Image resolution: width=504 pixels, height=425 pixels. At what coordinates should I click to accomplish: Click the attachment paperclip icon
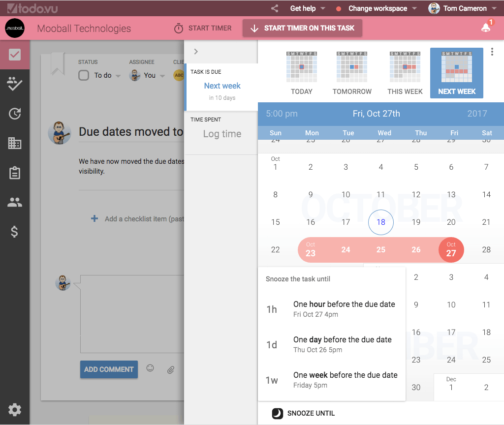point(171,370)
